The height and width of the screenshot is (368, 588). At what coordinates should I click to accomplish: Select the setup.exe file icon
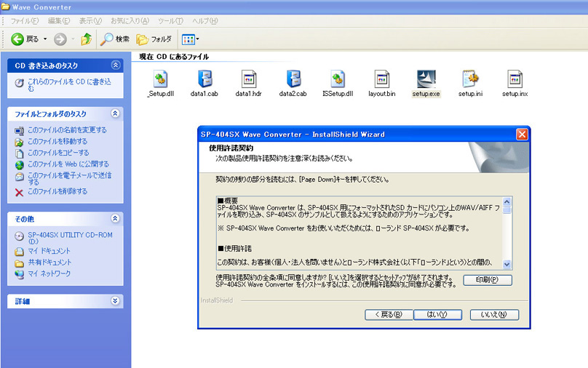tap(426, 79)
